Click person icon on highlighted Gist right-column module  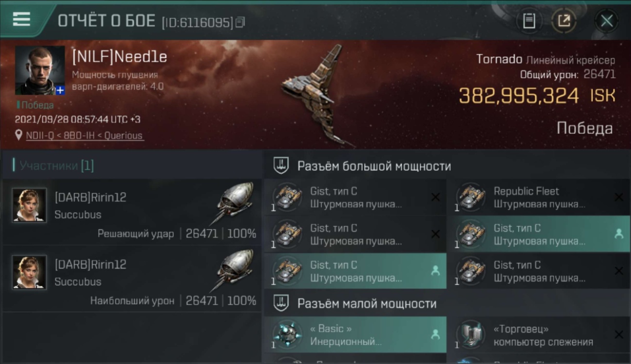pyautogui.click(x=618, y=234)
